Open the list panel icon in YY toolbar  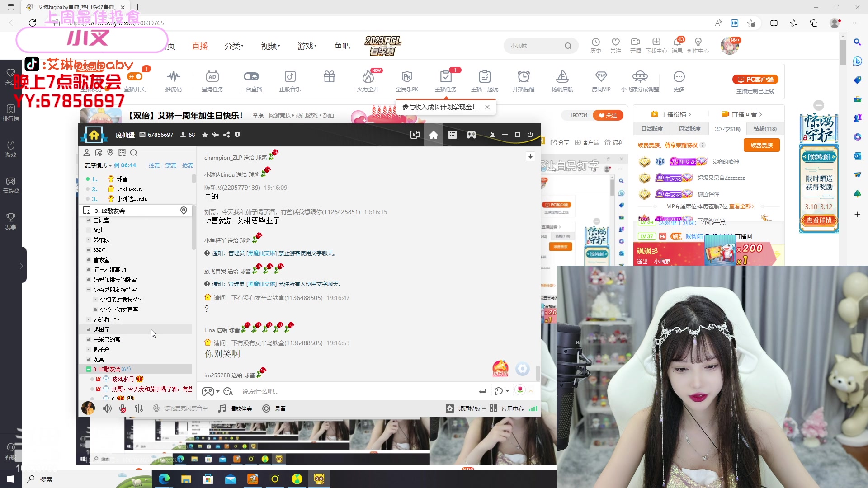coord(453,135)
